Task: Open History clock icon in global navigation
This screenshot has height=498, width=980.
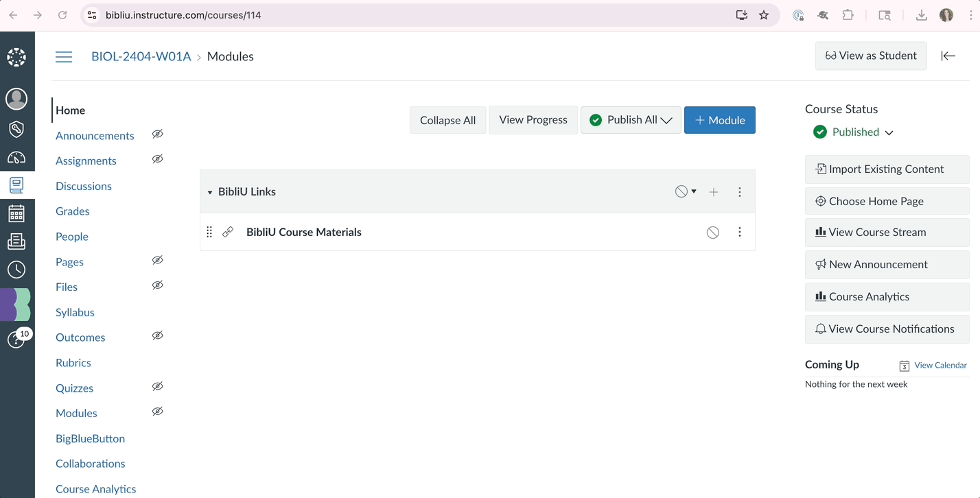Action: tap(16, 270)
